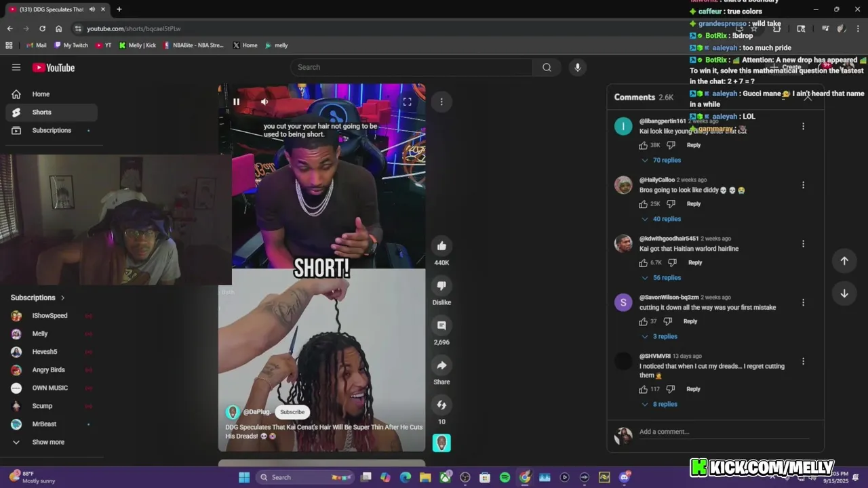
Task: Dislike @HailyCalloo's comment
Action: pos(671,204)
